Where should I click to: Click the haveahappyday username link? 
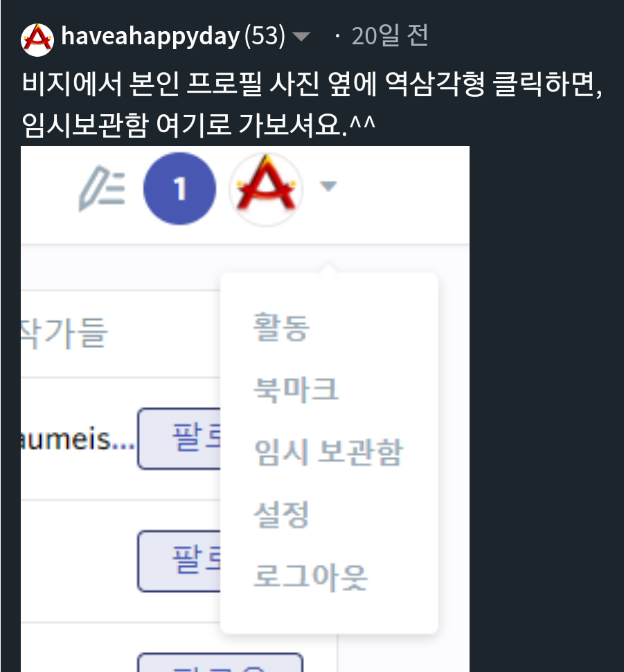pos(150,37)
